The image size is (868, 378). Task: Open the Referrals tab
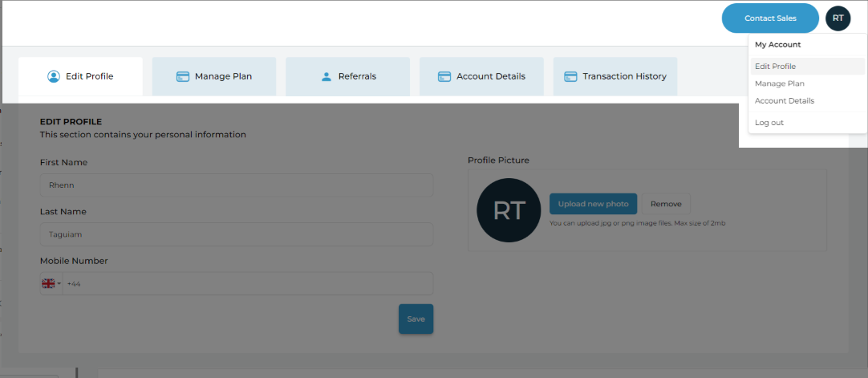(347, 76)
